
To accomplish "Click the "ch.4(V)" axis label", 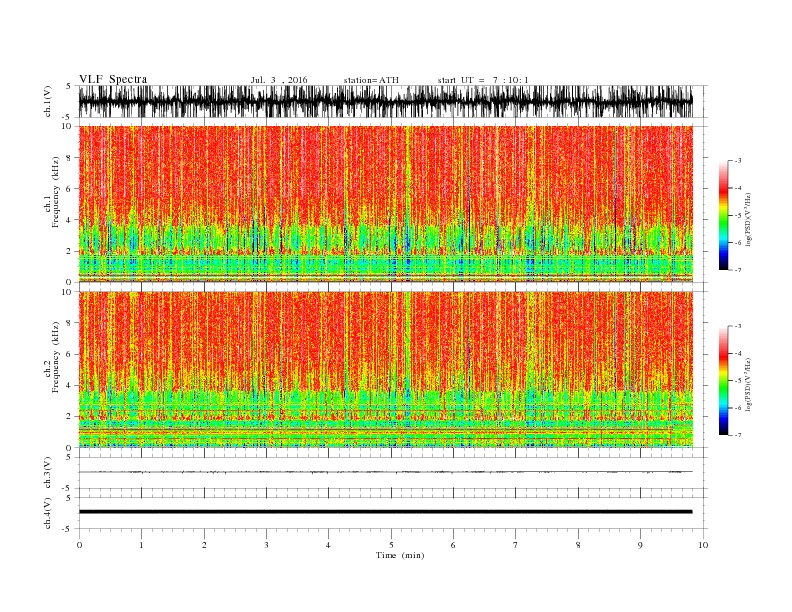I will click(x=48, y=513).
